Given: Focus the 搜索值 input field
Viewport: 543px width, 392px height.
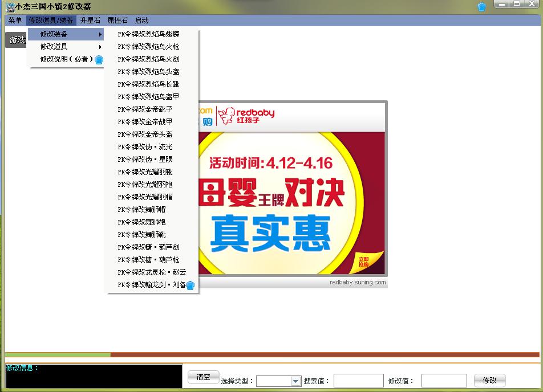Looking at the screenshot, I should pos(358,381).
